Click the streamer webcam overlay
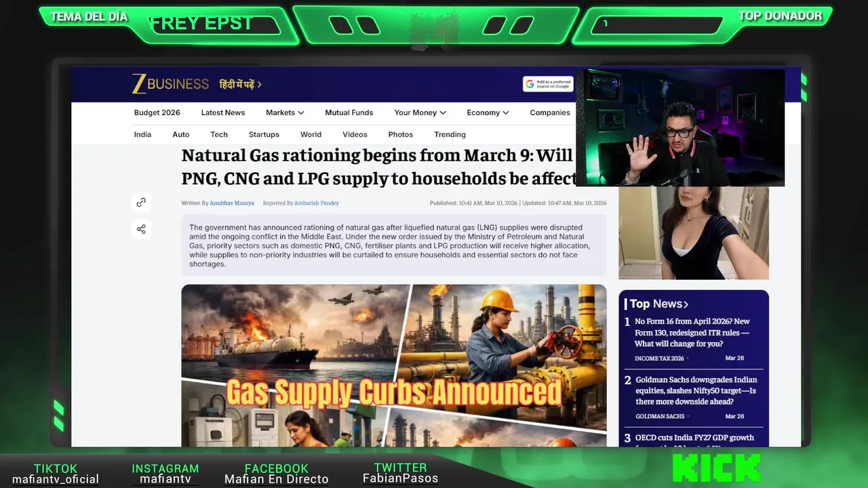868x488 pixels. pos(680,127)
